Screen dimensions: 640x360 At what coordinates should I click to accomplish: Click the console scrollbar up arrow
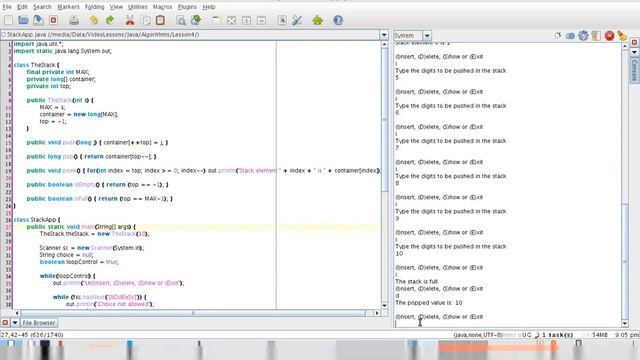[625, 47]
